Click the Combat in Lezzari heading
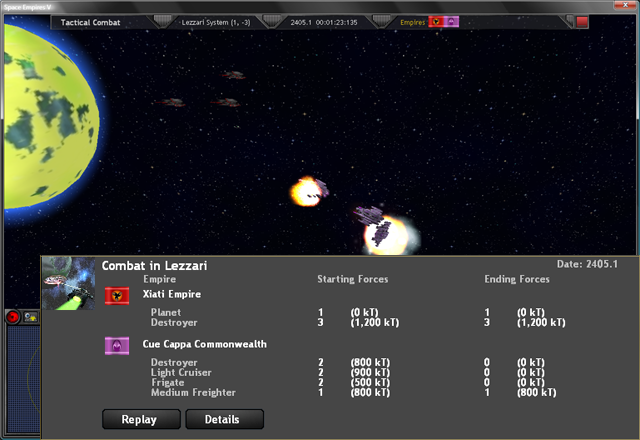This screenshot has width=640, height=440. pyautogui.click(x=154, y=266)
